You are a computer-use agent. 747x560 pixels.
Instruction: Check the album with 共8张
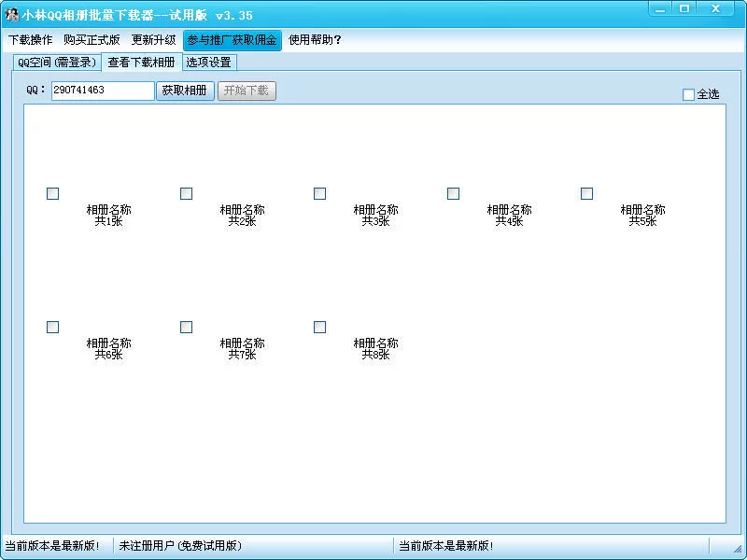pos(319,328)
